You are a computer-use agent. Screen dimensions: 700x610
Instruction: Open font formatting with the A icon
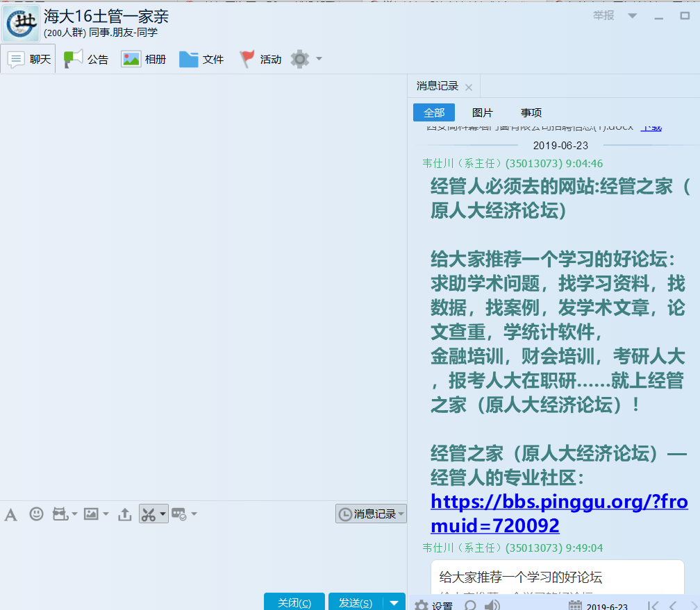[10, 514]
